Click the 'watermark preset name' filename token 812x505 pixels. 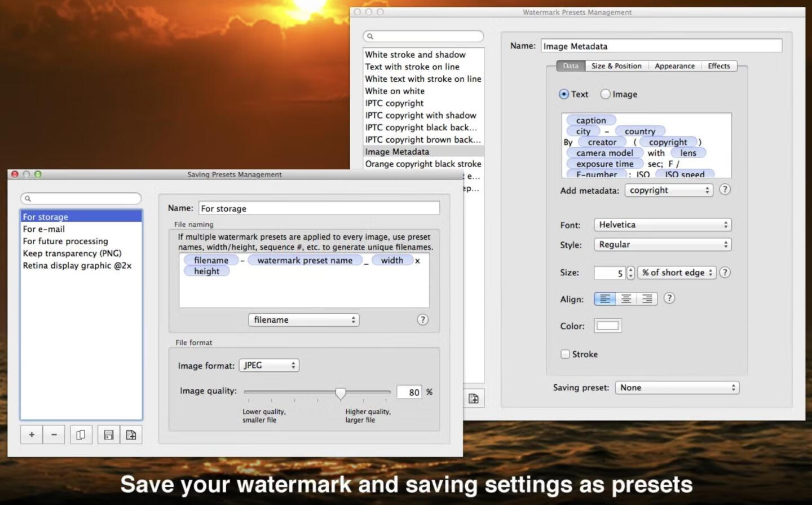[305, 260]
